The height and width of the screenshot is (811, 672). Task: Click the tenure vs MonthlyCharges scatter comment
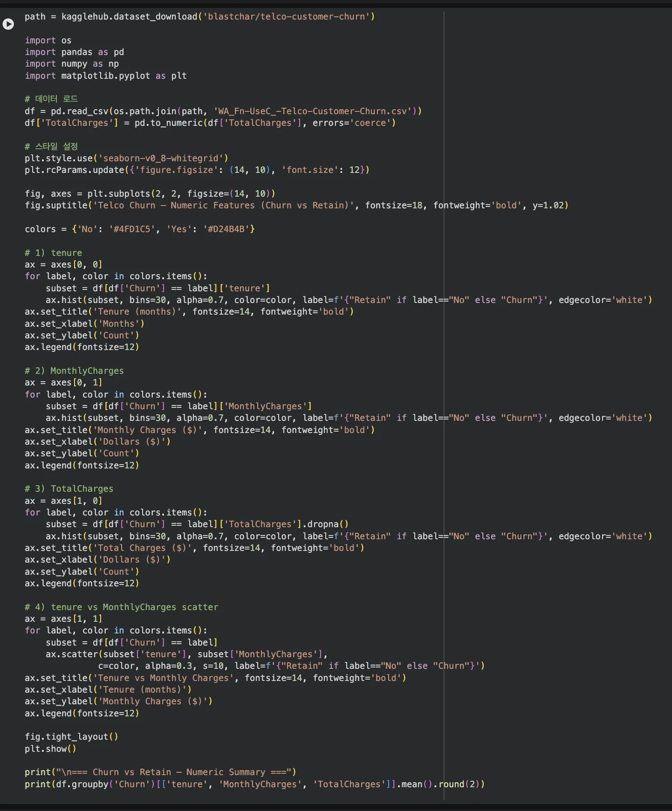click(121, 607)
